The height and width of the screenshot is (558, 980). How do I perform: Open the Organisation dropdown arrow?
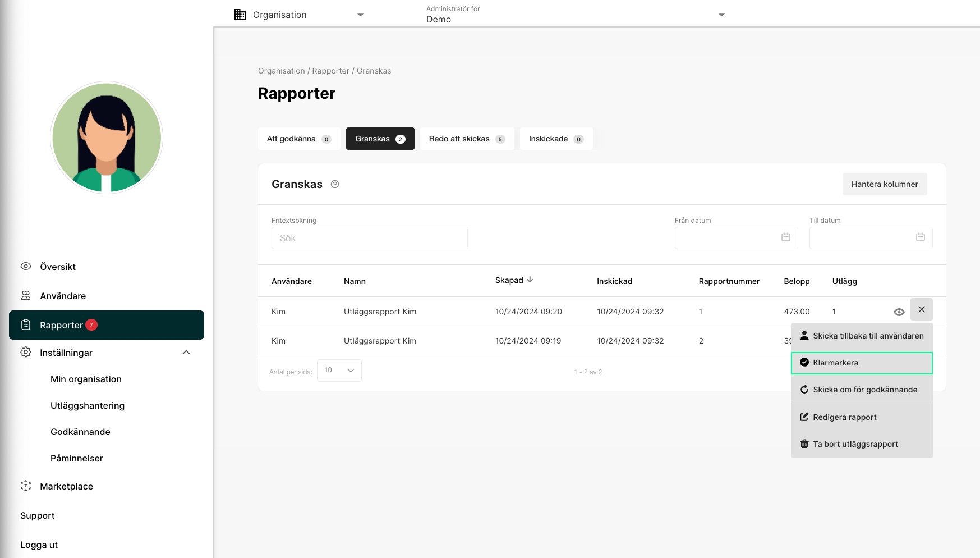pyautogui.click(x=360, y=15)
